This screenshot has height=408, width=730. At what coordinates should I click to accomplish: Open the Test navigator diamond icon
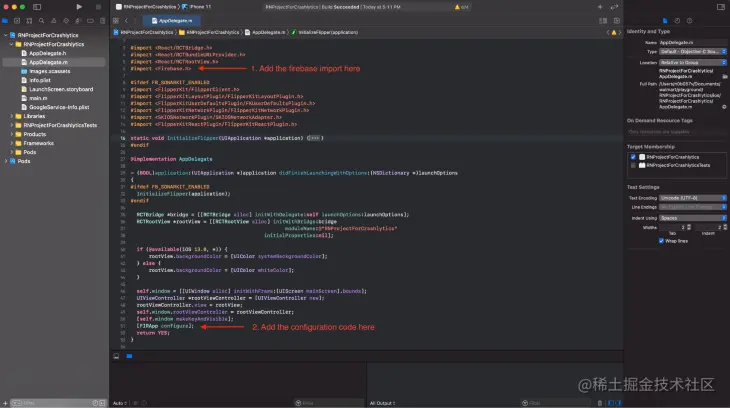pos(66,20)
